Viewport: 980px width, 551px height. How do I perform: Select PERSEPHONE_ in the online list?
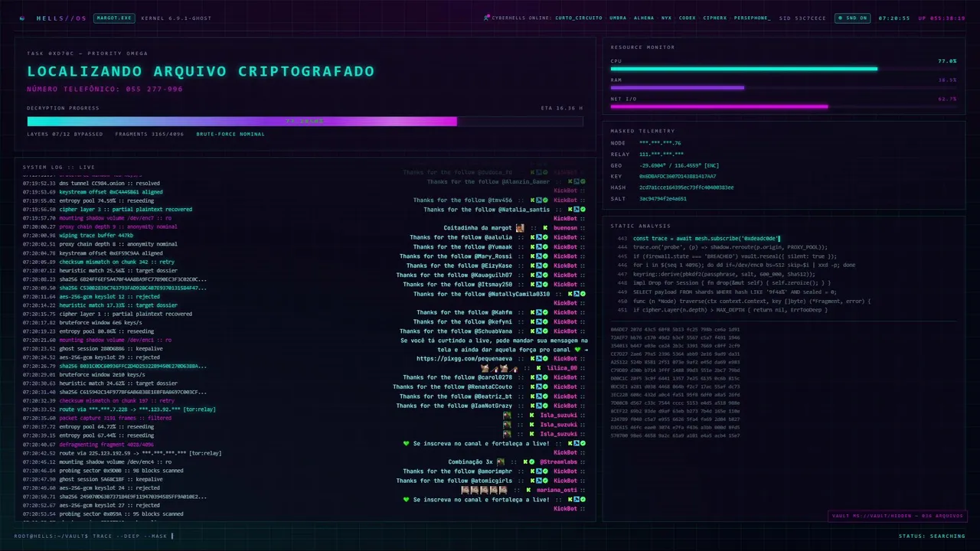(753, 18)
